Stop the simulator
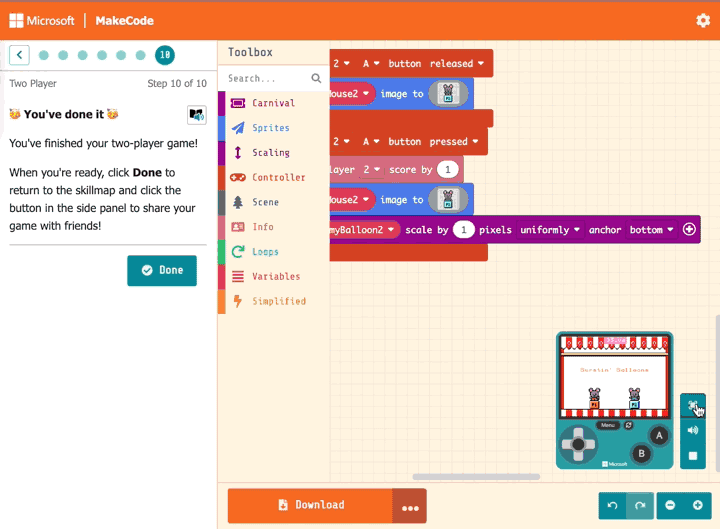Viewport: 720px width, 529px height. (693, 456)
